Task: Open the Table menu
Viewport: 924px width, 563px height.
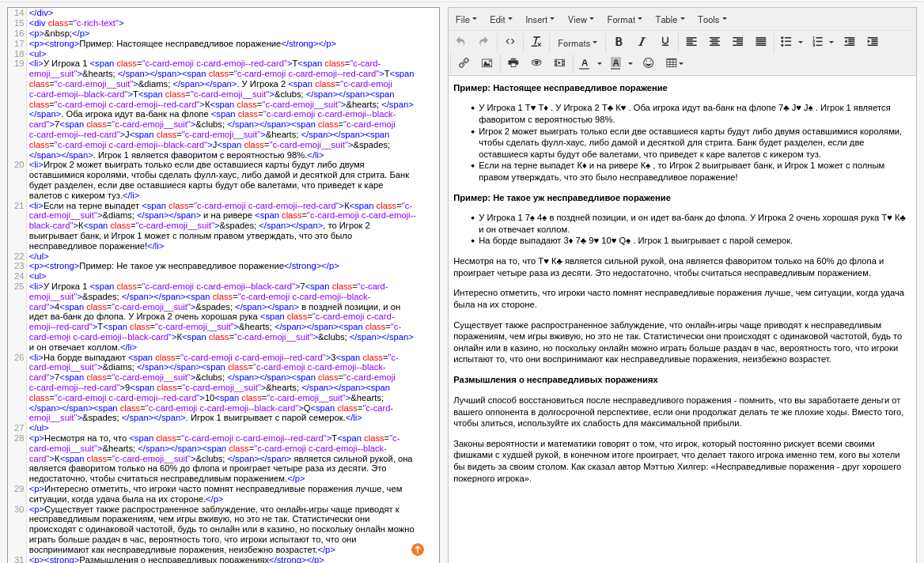Action: 669,20
